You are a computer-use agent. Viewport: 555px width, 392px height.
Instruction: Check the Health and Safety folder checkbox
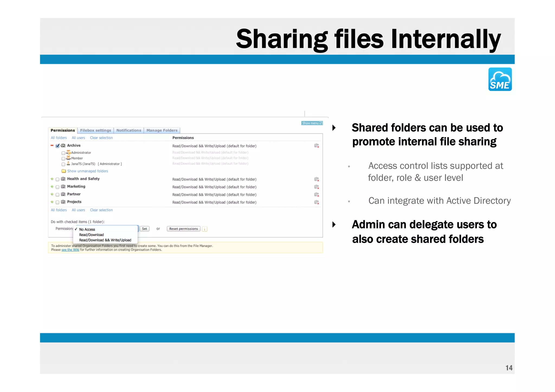click(57, 179)
